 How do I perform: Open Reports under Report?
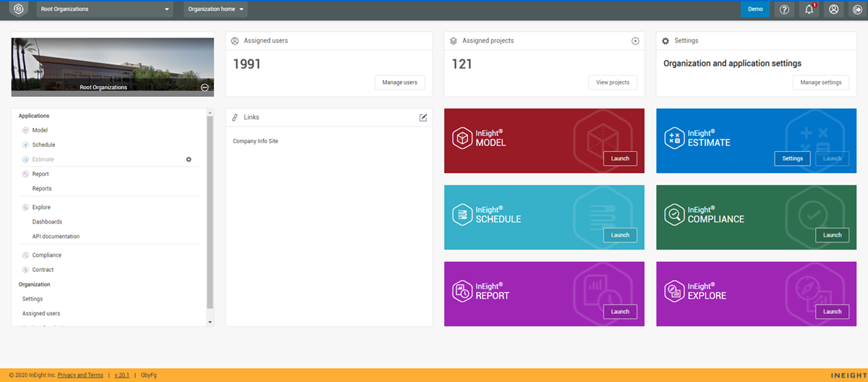click(42, 189)
